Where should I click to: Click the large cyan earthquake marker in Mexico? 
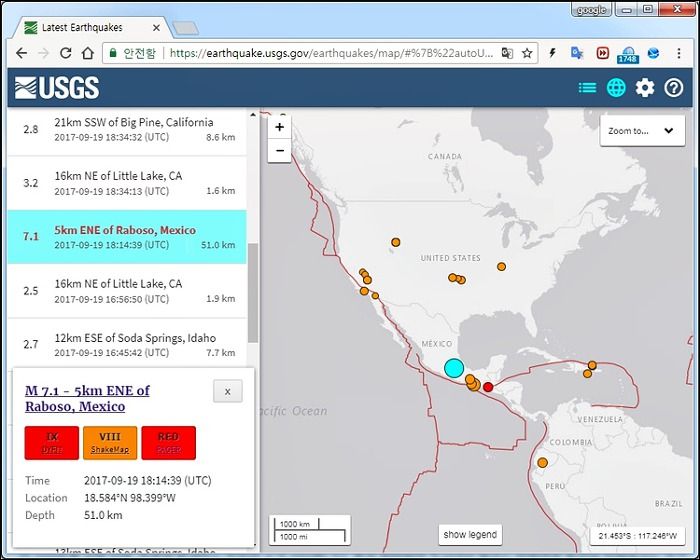tap(454, 368)
